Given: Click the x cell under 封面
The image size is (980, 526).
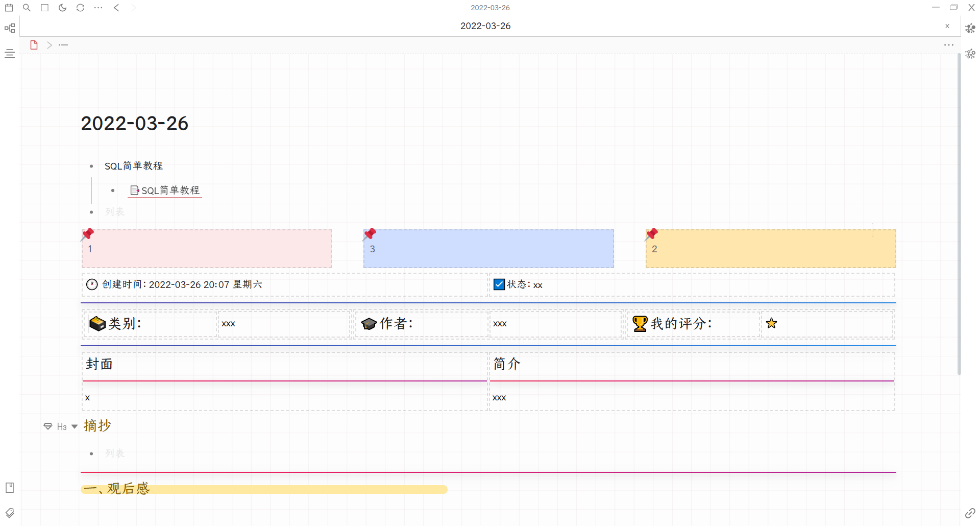Looking at the screenshot, I should click(x=88, y=398).
